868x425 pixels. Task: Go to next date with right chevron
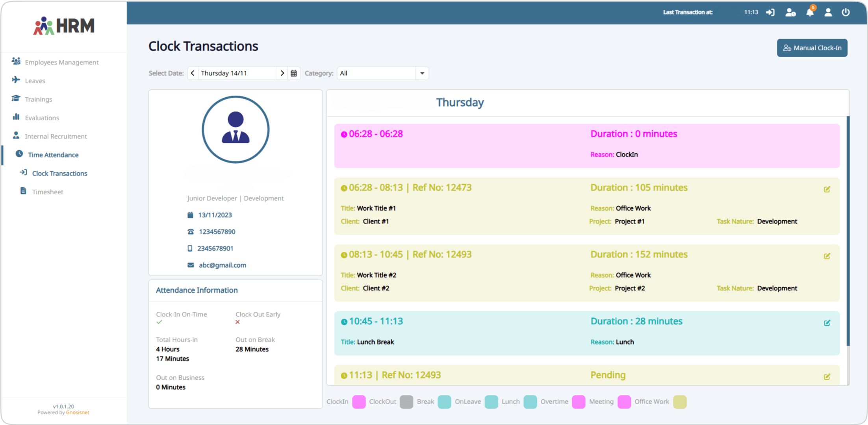[282, 73]
